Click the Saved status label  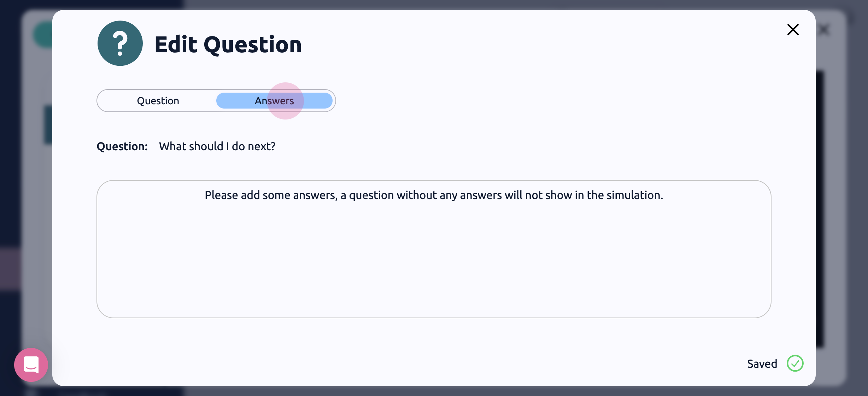click(x=762, y=363)
